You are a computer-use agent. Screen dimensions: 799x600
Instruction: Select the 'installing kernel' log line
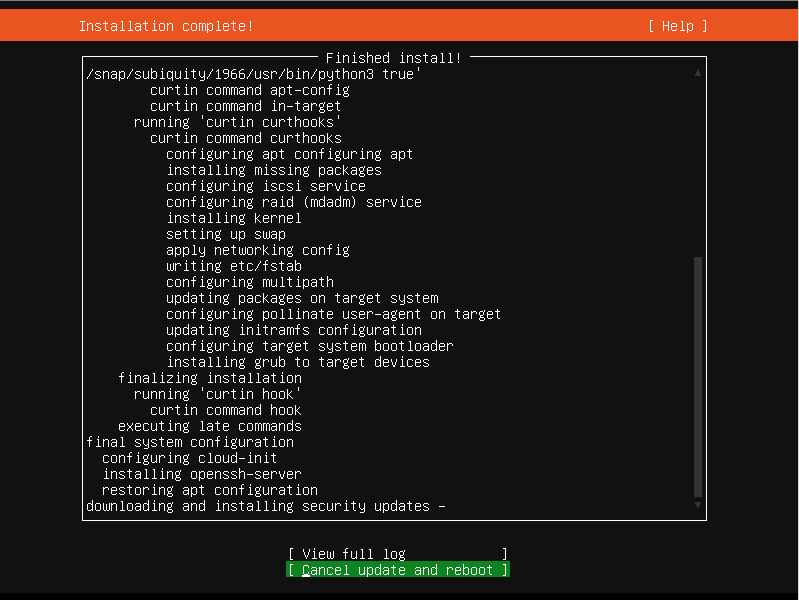click(x=233, y=218)
